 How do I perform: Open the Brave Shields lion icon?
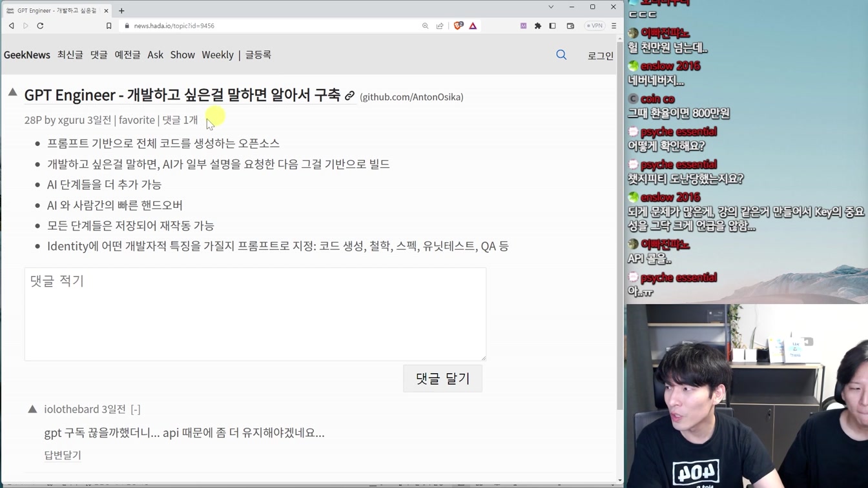coord(458,26)
